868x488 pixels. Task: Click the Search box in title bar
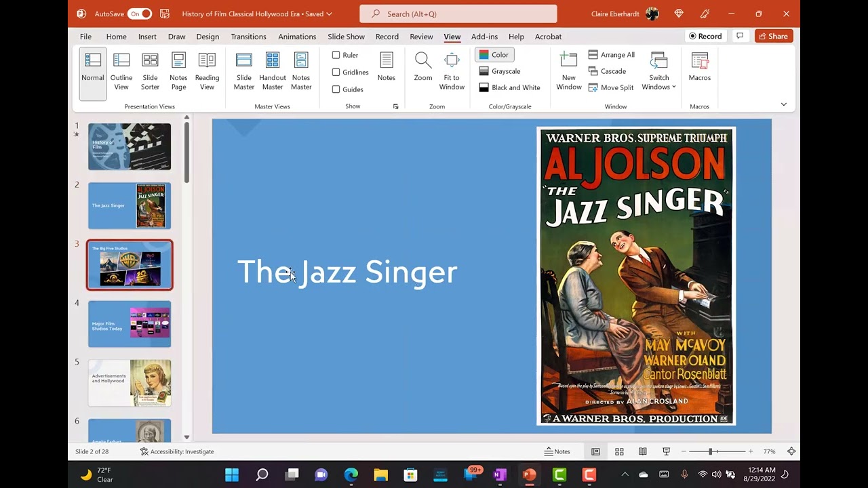point(458,14)
